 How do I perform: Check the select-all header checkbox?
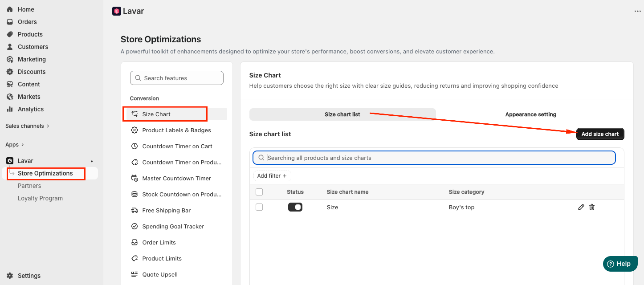pyautogui.click(x=259, y=192)
